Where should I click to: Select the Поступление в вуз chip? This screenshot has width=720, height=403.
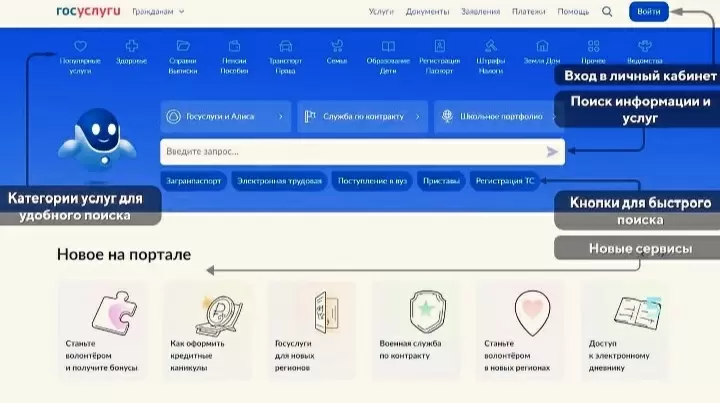tap(372, 181)
